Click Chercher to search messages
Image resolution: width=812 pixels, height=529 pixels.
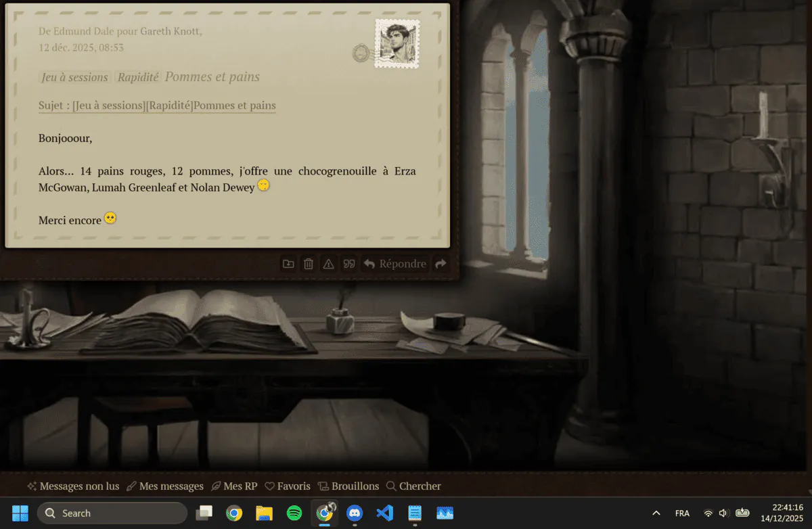(x=413, y=486)
